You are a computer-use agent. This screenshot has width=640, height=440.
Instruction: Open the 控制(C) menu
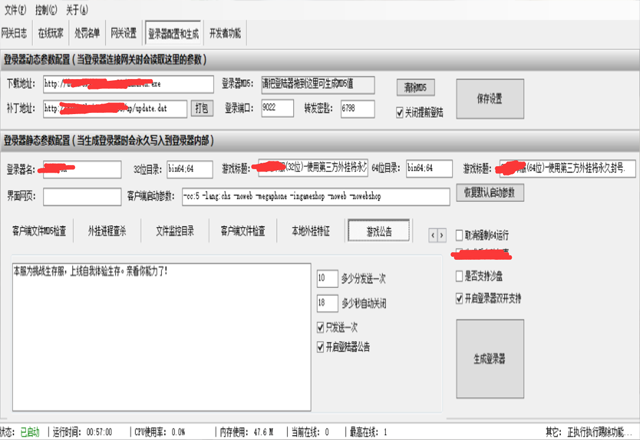[x=50, y=8]
